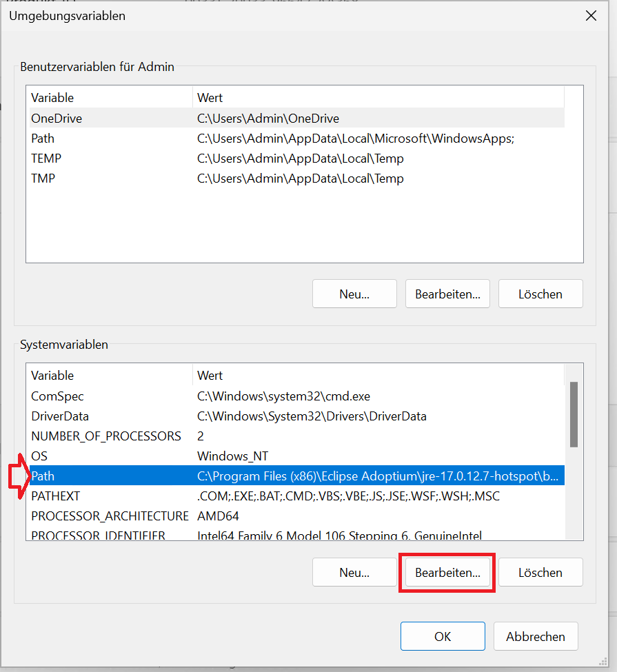Click Löschen under Systemvariablen
The image size is (617, 672).
pos(540,572)
